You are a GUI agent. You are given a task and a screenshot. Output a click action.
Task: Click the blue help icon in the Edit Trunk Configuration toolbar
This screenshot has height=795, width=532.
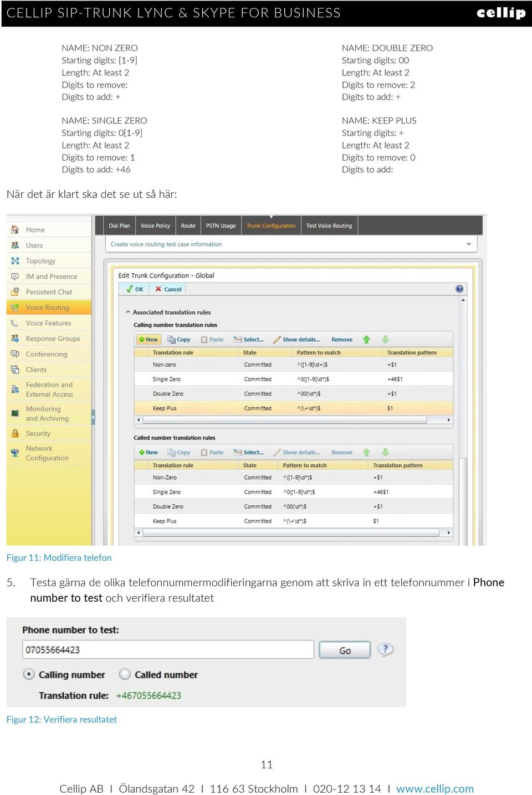tap(459, 289)
